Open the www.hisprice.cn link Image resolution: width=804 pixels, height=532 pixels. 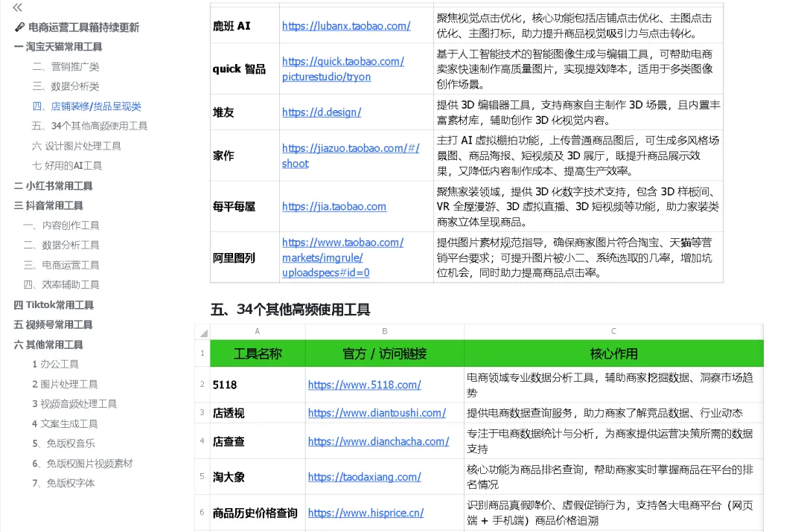tap(366, 513)
